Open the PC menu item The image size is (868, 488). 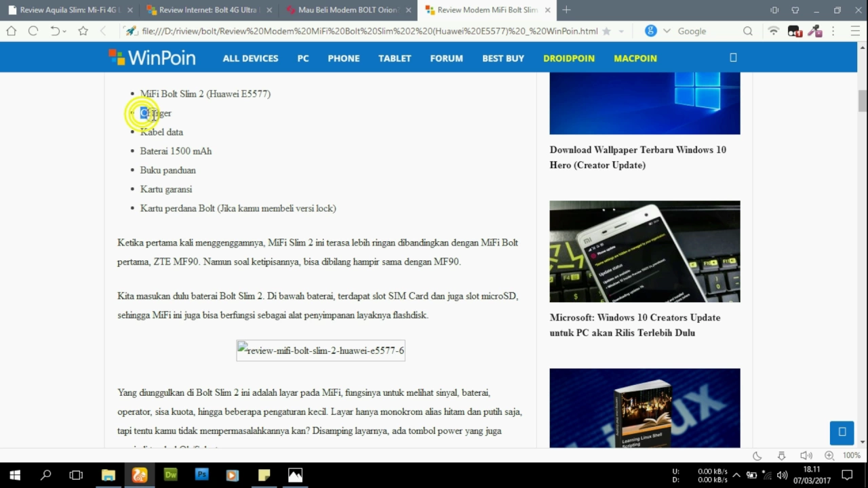click(303, 58)
